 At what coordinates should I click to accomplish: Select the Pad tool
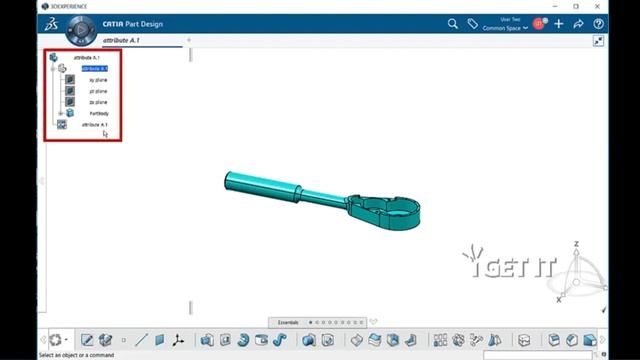207,340
